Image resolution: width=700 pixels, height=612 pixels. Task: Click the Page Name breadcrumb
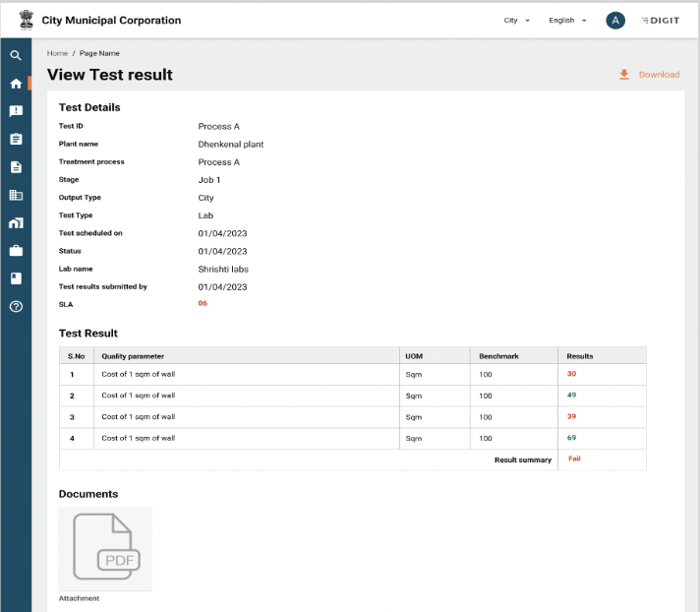pyautogui.click(x=100, y=53)
